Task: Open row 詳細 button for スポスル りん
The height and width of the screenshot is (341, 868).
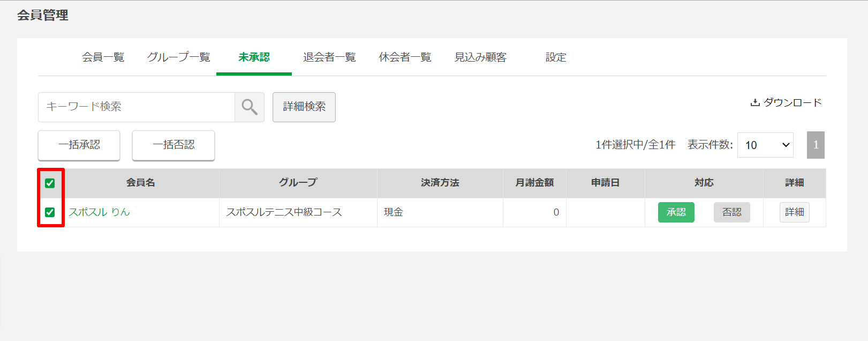Action: [x=795, y=212]
